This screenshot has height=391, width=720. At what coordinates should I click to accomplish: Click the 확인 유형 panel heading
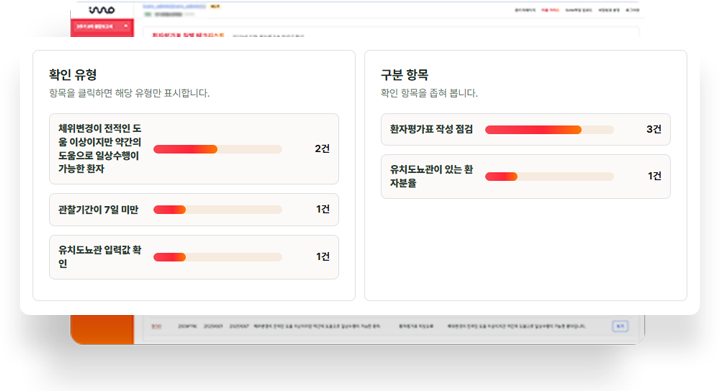coord(73,75)
